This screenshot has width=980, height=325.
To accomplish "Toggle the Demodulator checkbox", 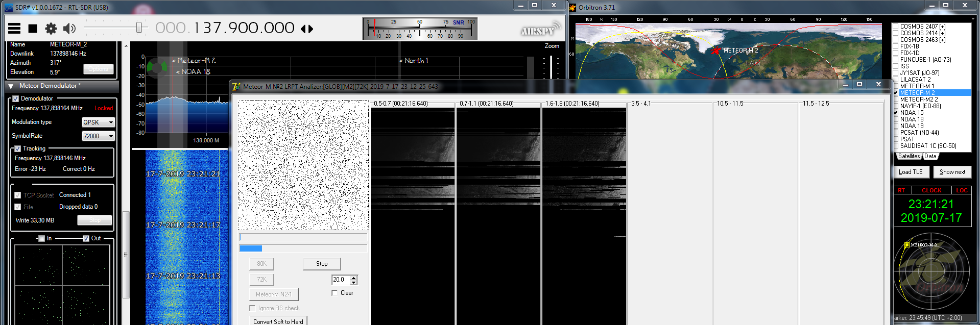I will click(16, 98).
